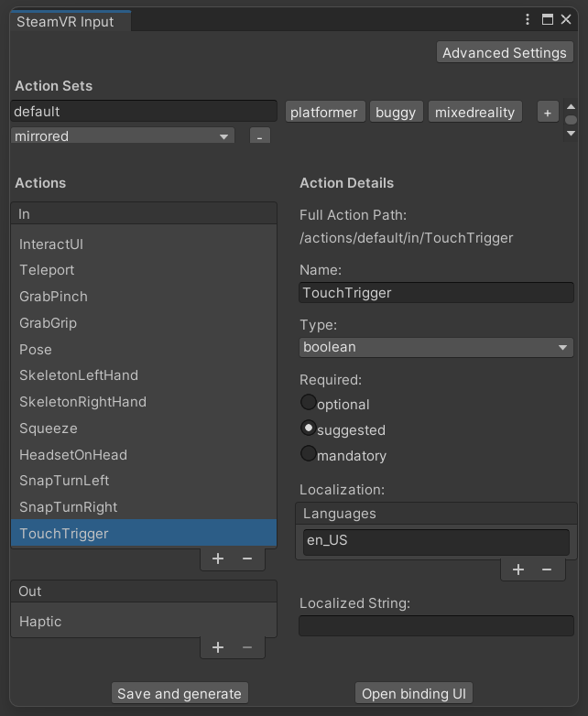Open Advanced Settings

pos(505,52)
